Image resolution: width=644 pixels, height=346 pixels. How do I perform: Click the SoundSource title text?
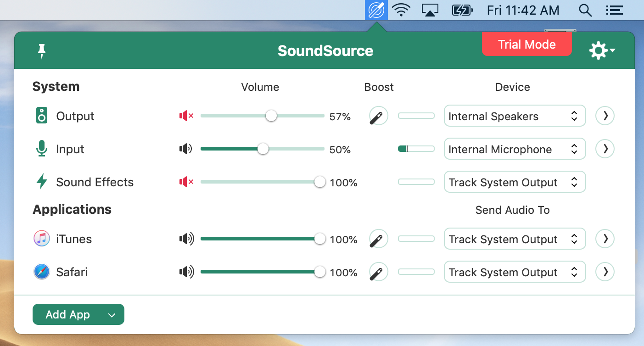point(325,50)
